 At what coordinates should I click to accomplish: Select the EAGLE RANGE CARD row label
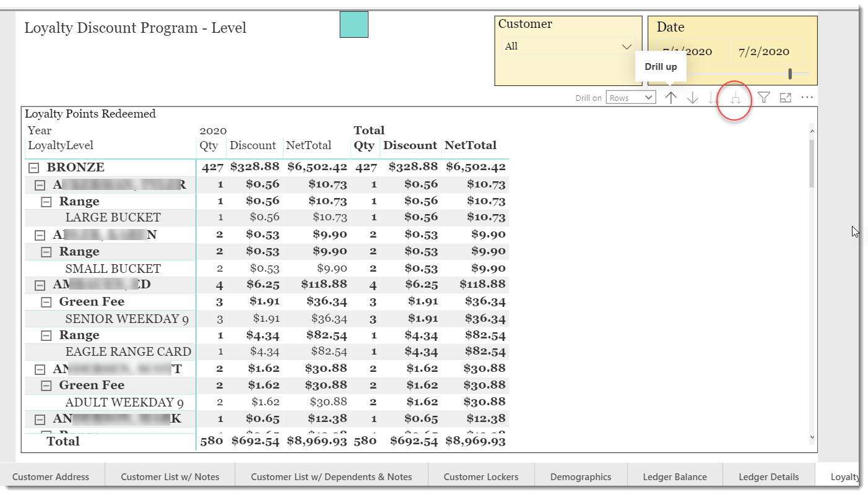pyautogui.click(x=128, y=351)
